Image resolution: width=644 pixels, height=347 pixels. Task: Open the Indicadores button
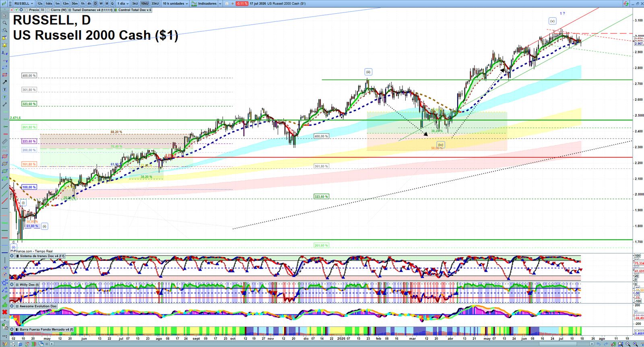[x=204, y=4]
